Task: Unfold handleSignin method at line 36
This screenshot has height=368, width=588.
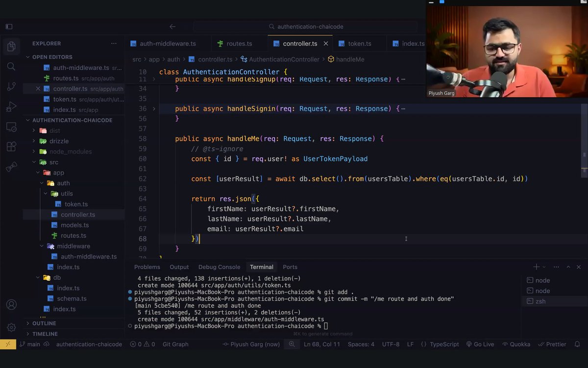Action: pyautogui.click(x=154, y=108)
